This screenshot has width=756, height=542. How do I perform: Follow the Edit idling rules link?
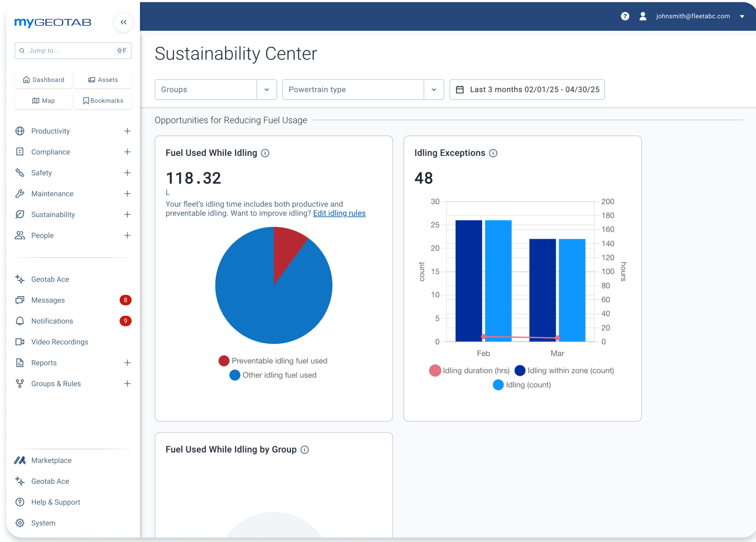tap(339, 213)
